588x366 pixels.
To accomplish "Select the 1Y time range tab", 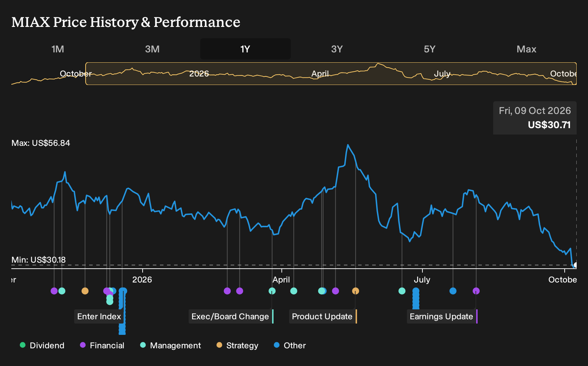I will point(246,49).
